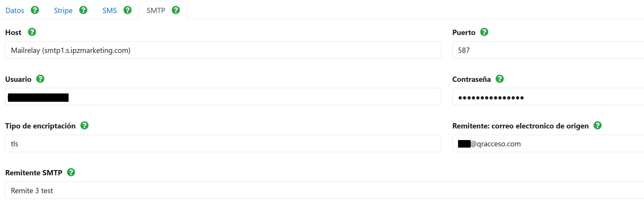The image size is (644, 202).
Task: Focus the Puerto field showing 587
Action: pyautogui.click(x=548, y=50)
